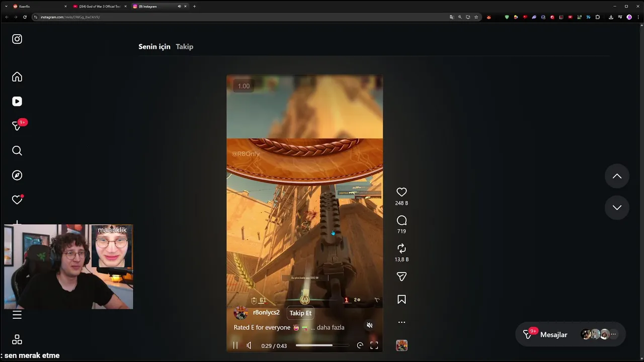
Task: Go back in browser history
Action: (7, 17)
